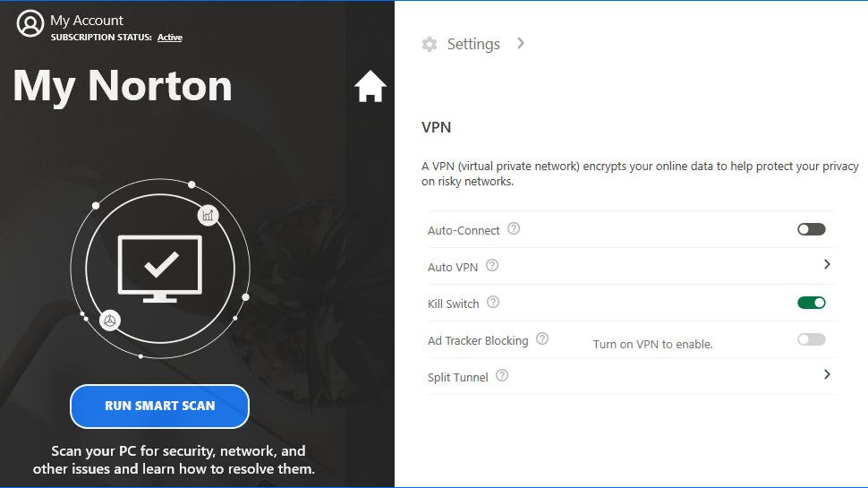This screenshot has height=488, width=868.
Task: Click the Run Smart Scan button
Action: coord(159,406)
